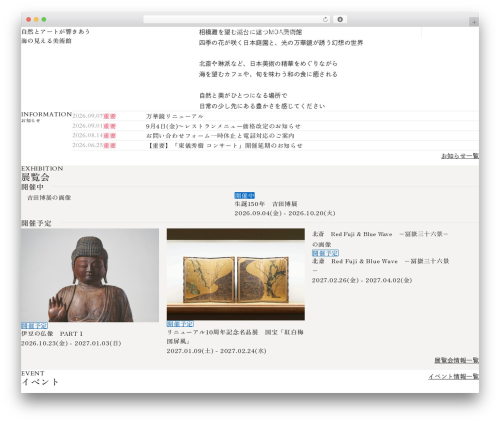Open news item 万華鏡リニューアル
This screenshot has height=423, width=500.
pyautogui.click(x=174, y=116)
